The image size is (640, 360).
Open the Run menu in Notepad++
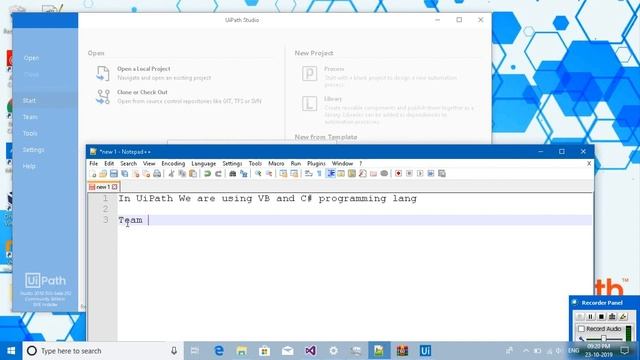point(296,163)
